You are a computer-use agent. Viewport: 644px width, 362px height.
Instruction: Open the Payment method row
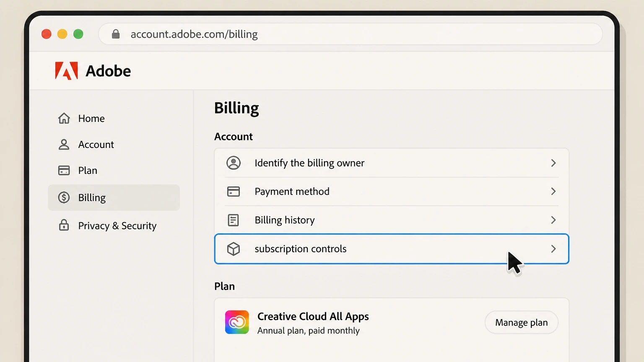392,191
